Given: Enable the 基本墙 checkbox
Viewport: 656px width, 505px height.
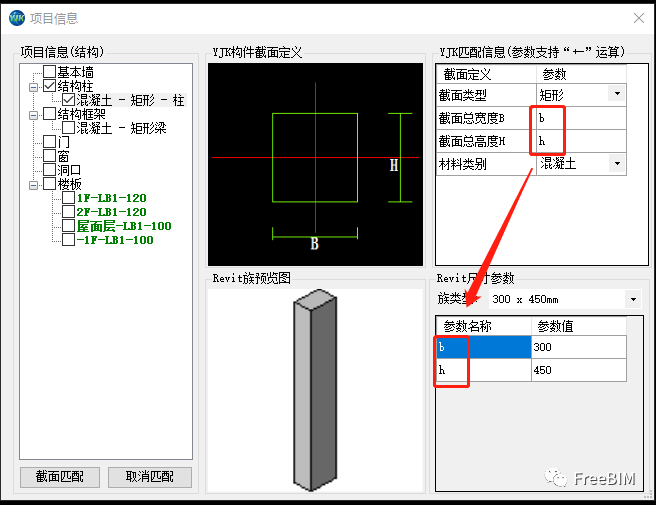Looking at the screenshot, I should (x=50, y=72).
